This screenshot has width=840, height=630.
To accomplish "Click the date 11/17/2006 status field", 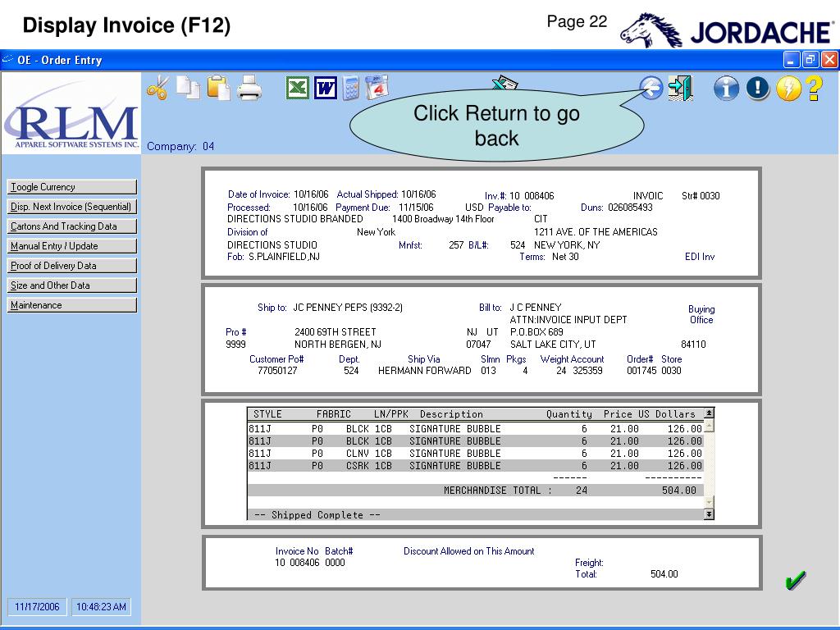I will [x=37, y=607].
